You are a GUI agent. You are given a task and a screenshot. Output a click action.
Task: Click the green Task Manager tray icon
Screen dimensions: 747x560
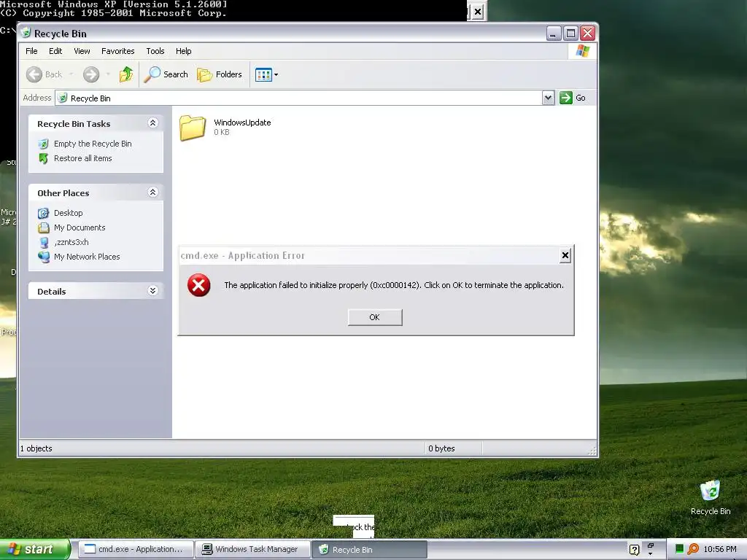[x=680, y=549]
